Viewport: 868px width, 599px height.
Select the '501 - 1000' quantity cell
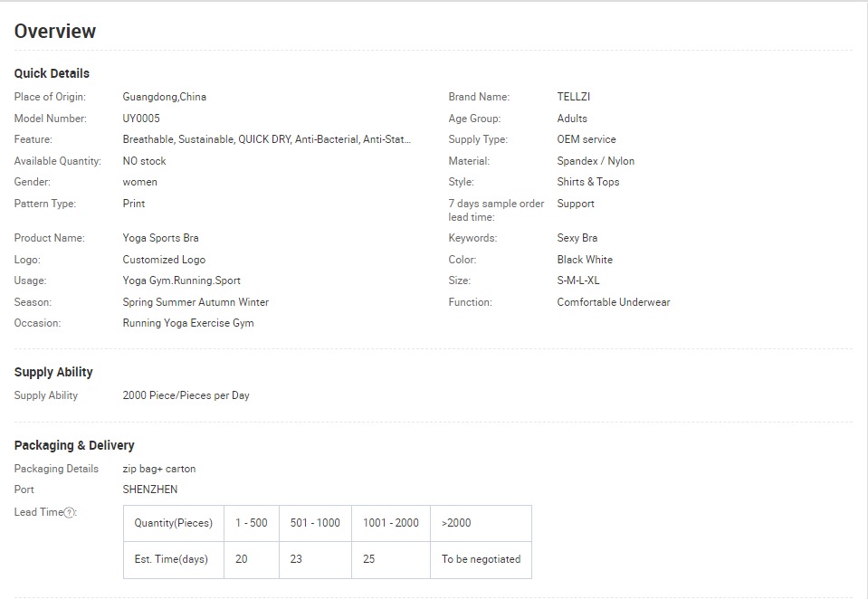pos(315,523)
